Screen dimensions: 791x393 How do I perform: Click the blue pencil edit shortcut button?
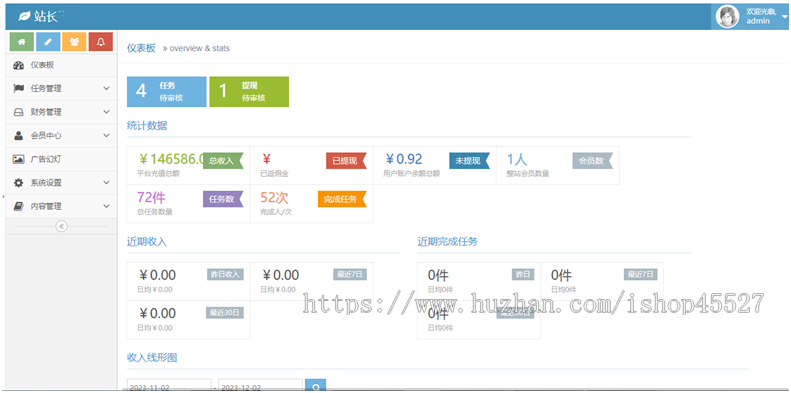point(48,42)
